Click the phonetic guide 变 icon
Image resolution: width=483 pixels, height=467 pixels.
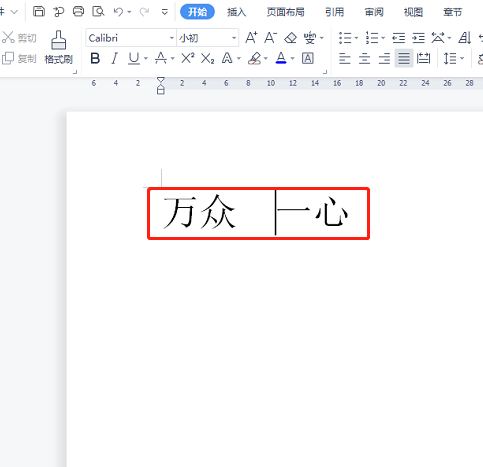[310, 38]
